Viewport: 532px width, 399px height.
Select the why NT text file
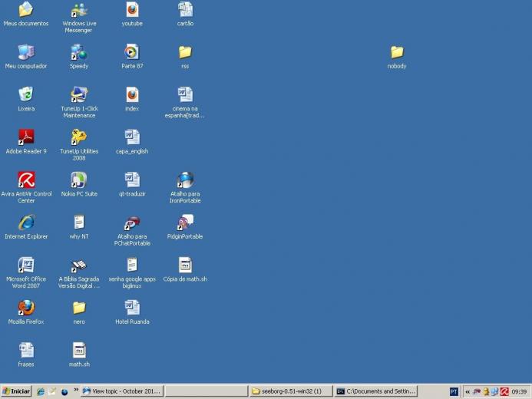tap(79, 223)
